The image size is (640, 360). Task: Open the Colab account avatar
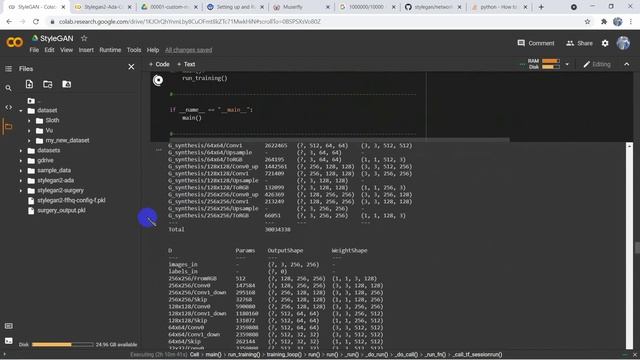coord(623,43)
